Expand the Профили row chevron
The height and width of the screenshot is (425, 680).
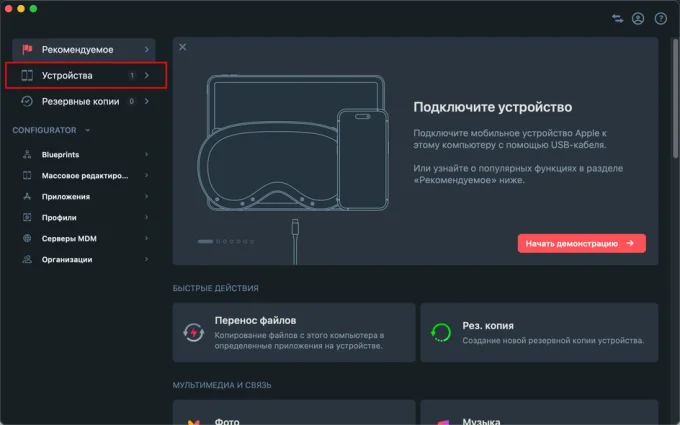pos(147,217)
